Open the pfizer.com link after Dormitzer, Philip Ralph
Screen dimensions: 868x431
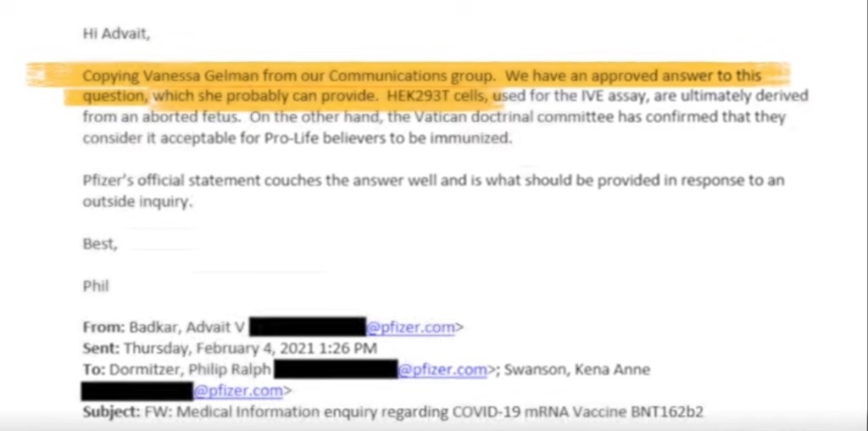[442, 369]
